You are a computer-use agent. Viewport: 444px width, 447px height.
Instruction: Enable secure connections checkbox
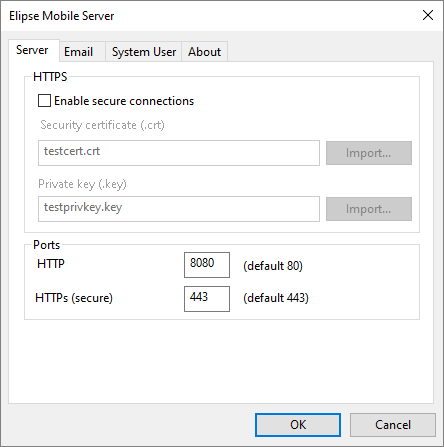44,101
